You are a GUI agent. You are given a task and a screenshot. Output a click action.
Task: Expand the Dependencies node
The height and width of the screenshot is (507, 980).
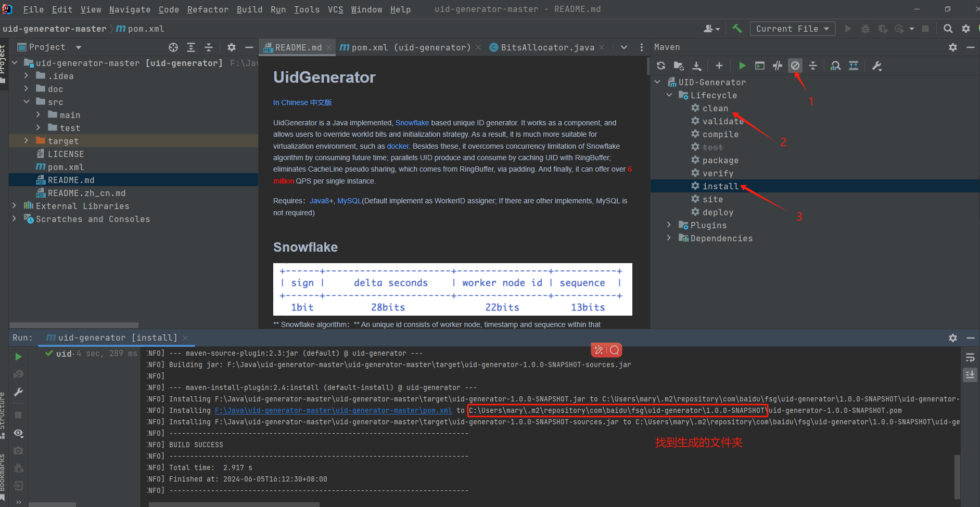point(669,238)
